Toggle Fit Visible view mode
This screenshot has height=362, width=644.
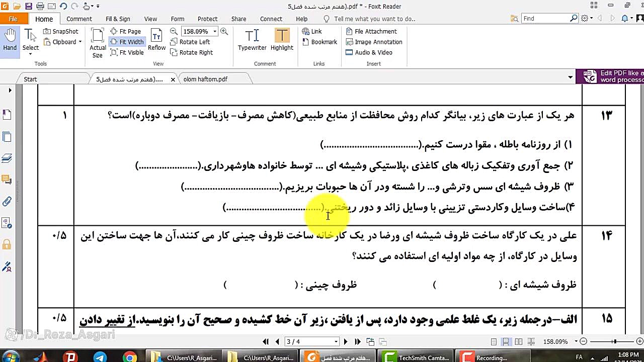tap(127, 52)
